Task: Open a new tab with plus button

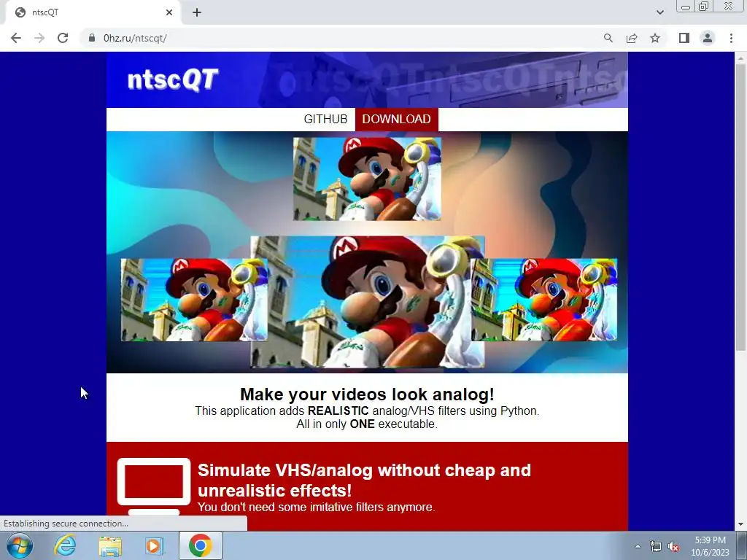Action: (x=197, y=13)
